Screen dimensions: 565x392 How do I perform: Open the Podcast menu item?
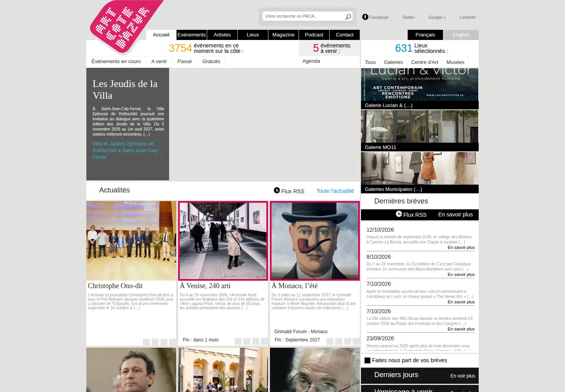click(x=314, y=35)
